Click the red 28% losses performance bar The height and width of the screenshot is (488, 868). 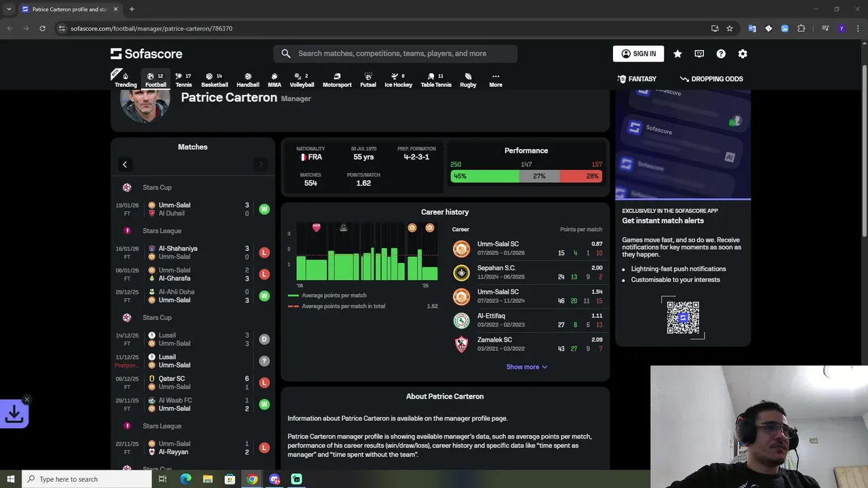pyautogui.click(x=580, y=176)
